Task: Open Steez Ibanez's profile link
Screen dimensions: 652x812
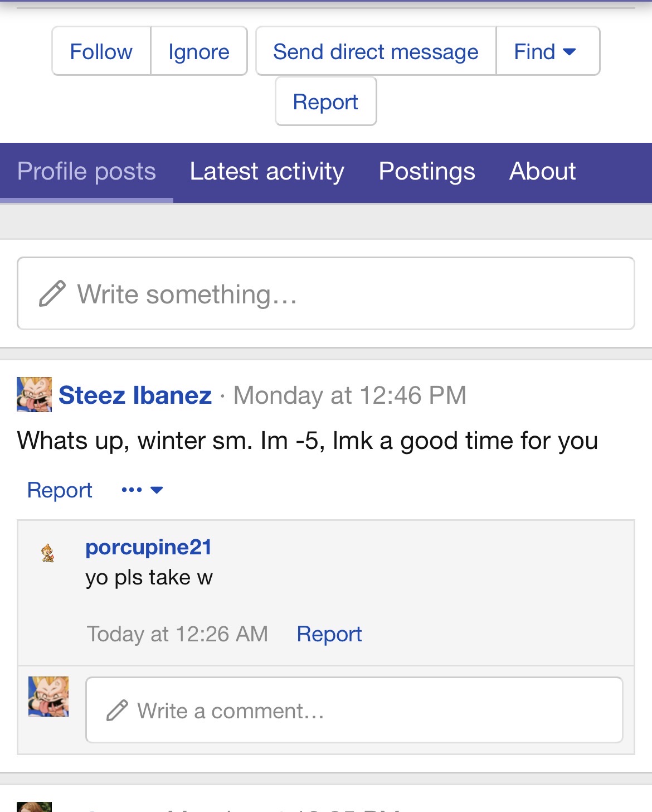Action: point(135,395)
